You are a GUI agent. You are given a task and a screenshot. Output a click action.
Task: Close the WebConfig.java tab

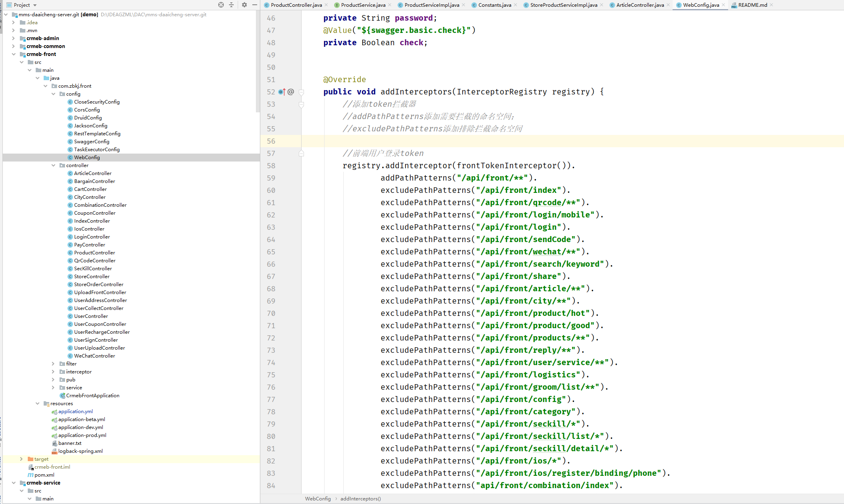pyautogui.click(x=723, y=5)
